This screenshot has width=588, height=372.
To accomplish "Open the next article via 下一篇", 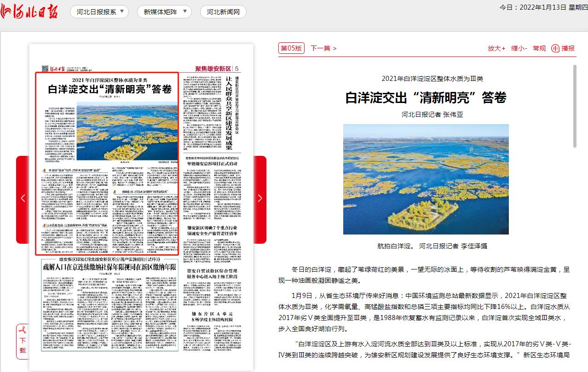I will coord(323,48).
